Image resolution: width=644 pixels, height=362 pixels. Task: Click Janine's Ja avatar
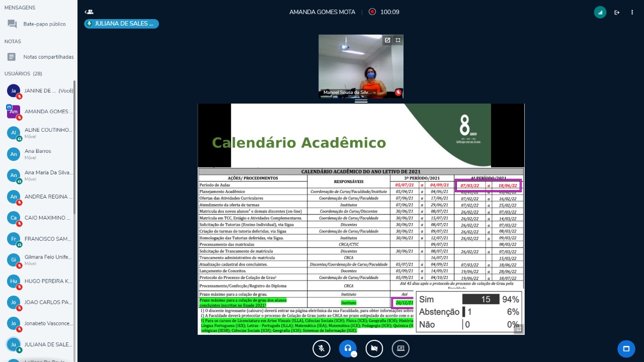click(14, 90)
